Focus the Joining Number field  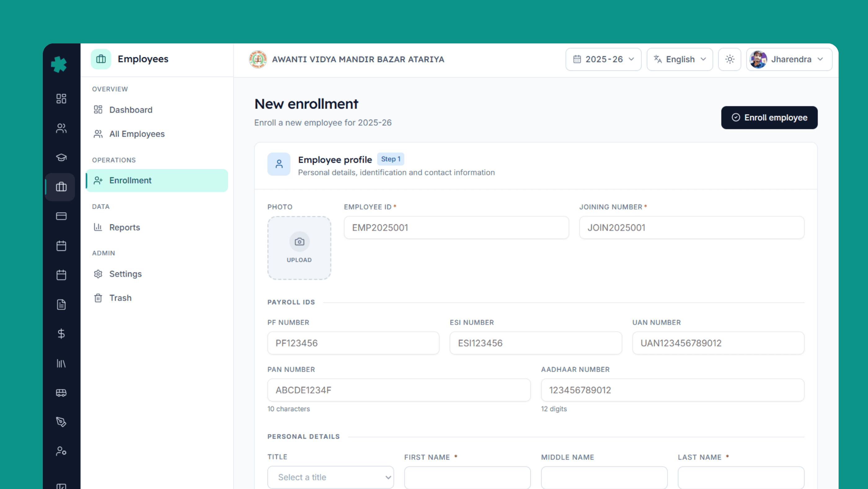[692, 228]
